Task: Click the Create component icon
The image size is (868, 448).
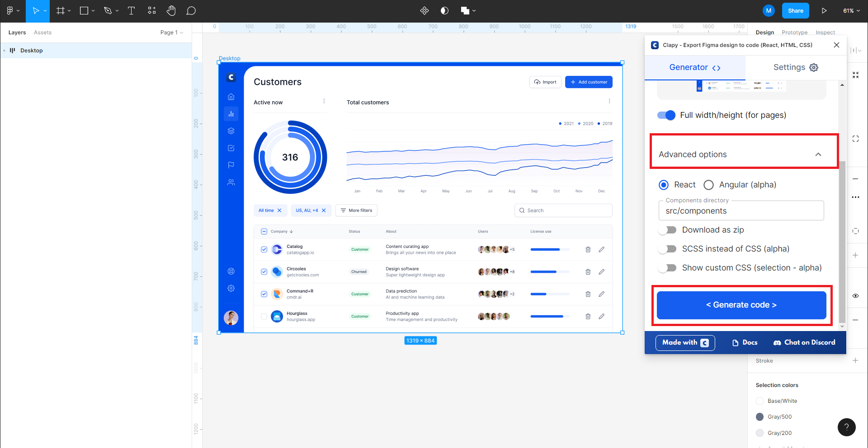Action: pos(424,10)
